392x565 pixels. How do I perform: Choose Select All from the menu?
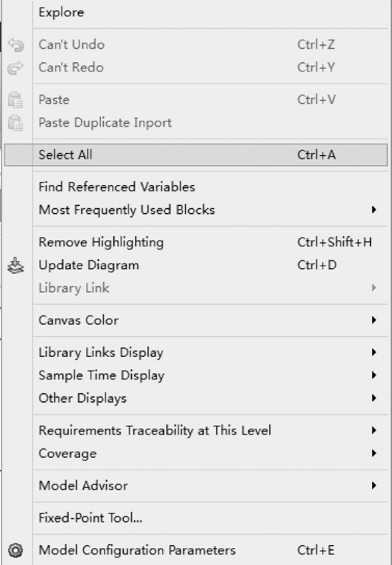point(196,155)
